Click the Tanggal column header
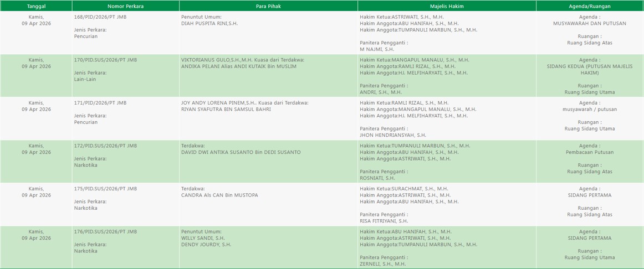The image size is (644, 269). pos(36,6)
